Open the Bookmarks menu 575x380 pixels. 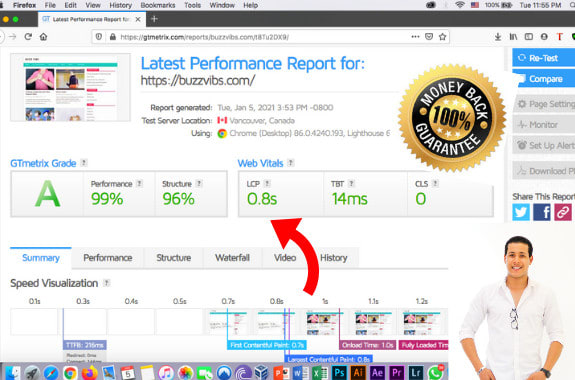tap(158, 5)
